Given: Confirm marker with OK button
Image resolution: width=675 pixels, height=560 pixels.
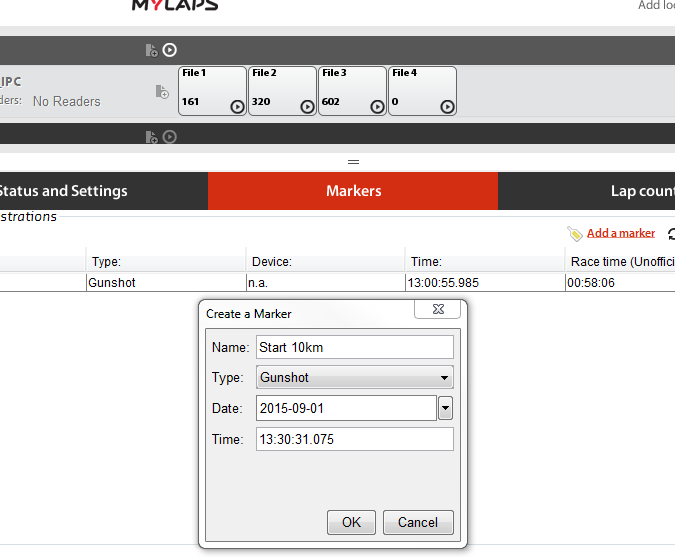Looking at the screenshot, I should coord(351,522).
